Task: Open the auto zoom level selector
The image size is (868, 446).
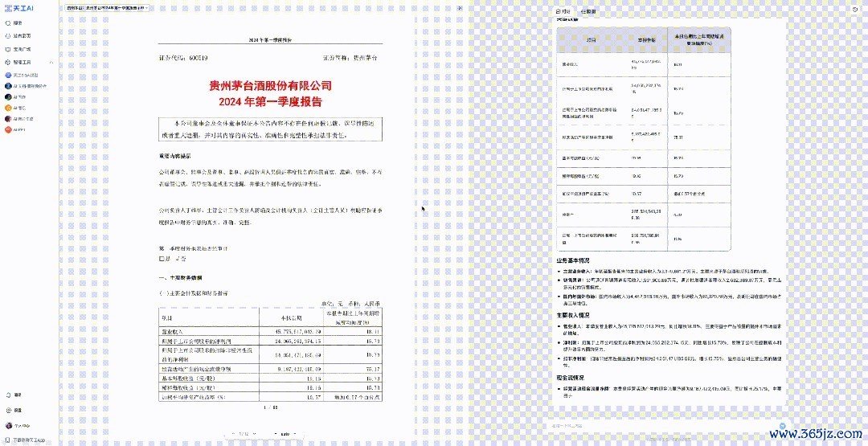Action: point(285,434)
